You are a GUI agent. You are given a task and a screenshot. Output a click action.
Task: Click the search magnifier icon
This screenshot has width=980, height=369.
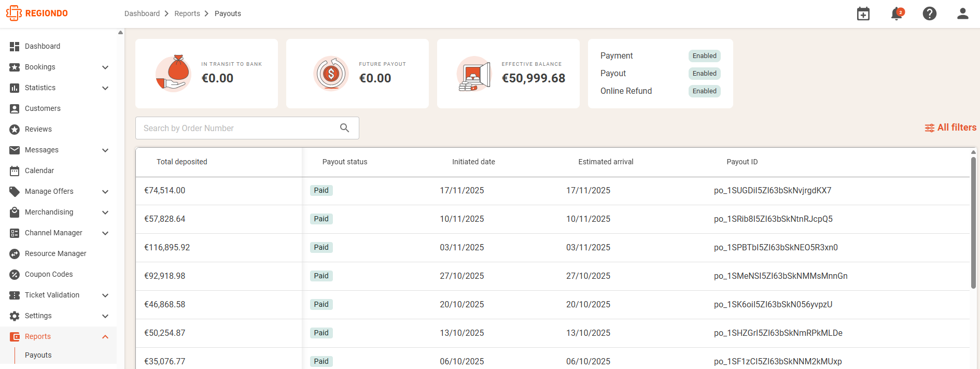pos(344,128)
